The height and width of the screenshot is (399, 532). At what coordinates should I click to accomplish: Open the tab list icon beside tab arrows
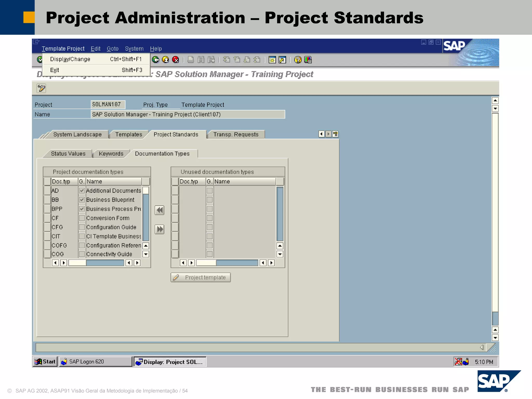(x=335, y=134)
